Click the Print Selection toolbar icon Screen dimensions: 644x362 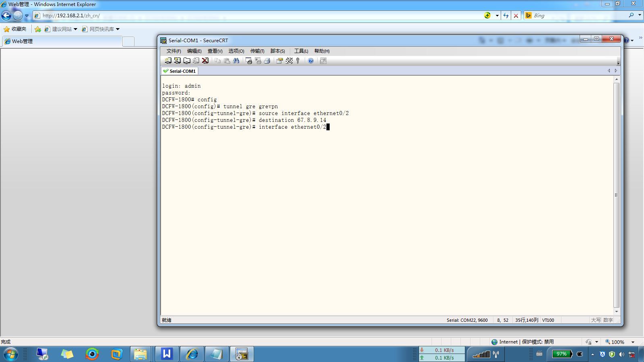[258, 61]
